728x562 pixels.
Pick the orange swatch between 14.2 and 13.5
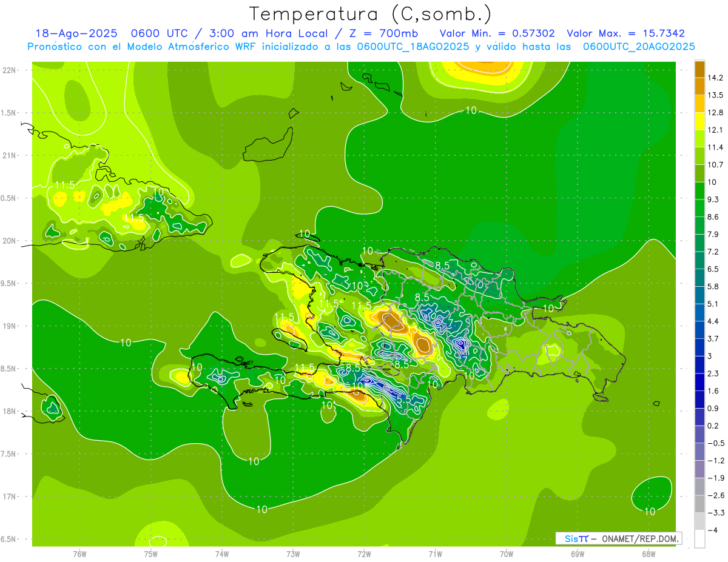[699, 87]
